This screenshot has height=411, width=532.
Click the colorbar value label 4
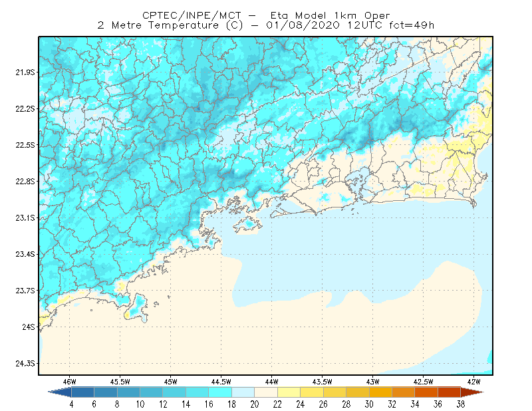(71, 404)
